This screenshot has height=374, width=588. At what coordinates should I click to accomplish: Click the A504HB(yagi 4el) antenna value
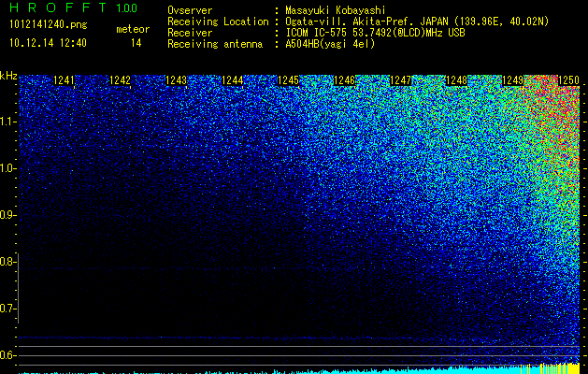click(330, 44)
